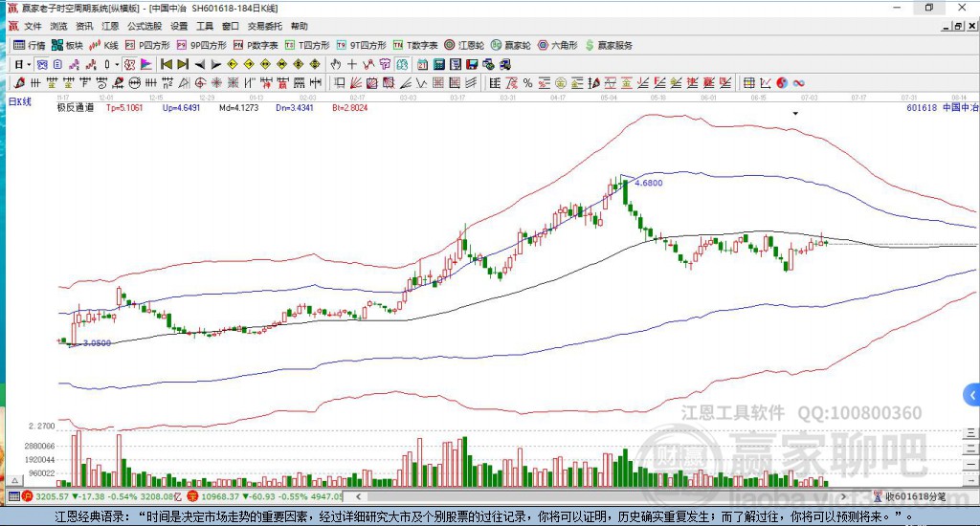Click the blue infinity symbol icon
The width and height of the screenshot is (980, 526).
[x=799, y=83]
